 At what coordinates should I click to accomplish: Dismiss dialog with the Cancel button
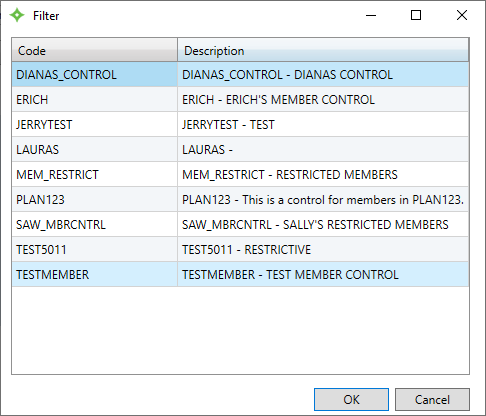pos(432,399)
